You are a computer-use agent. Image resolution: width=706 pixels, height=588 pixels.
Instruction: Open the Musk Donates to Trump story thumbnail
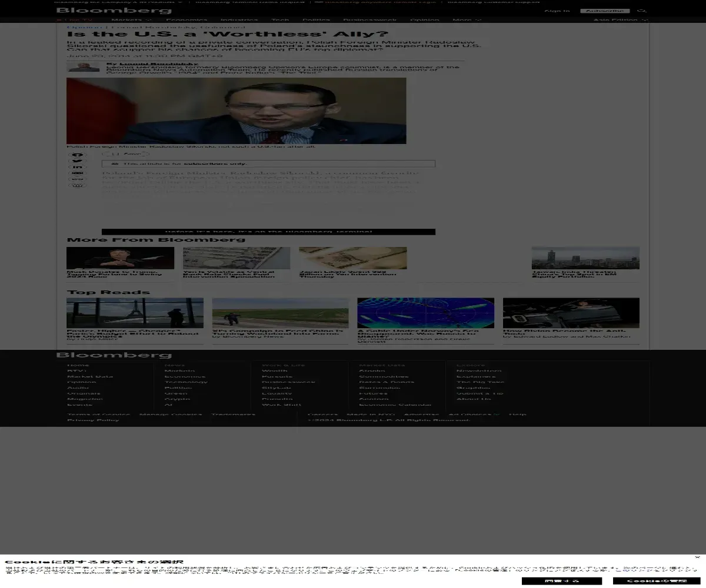(x=120, y=258)
